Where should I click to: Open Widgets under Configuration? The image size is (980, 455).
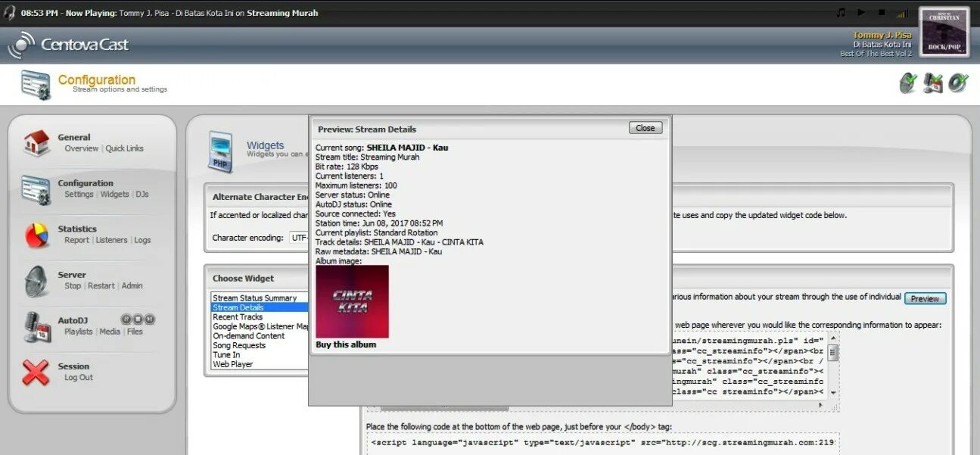coord(115,195)
